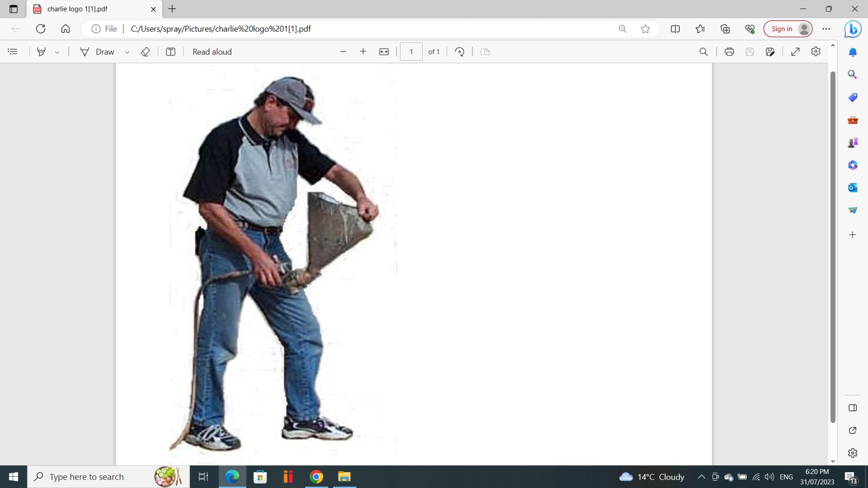The width and height of the screenshot is (868, 488).
Task: Open PDF settings gear in toolbar
Action: pos(815,52)
